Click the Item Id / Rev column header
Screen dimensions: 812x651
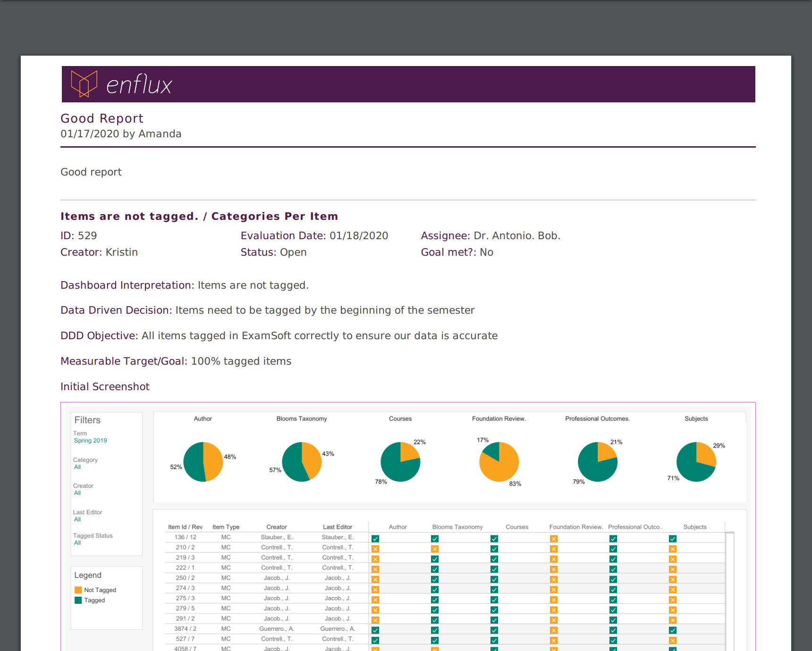tap(185, 527)
